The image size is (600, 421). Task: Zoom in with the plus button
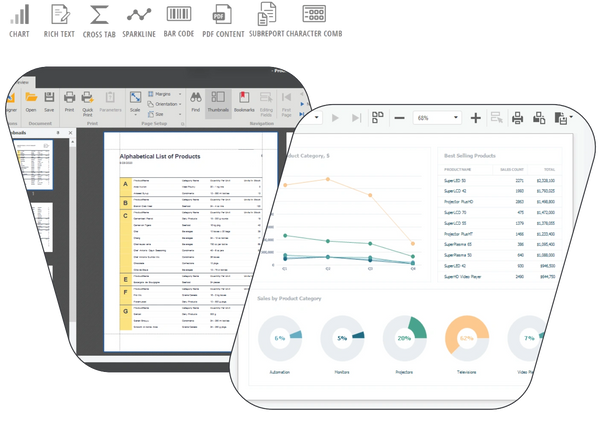476,118
